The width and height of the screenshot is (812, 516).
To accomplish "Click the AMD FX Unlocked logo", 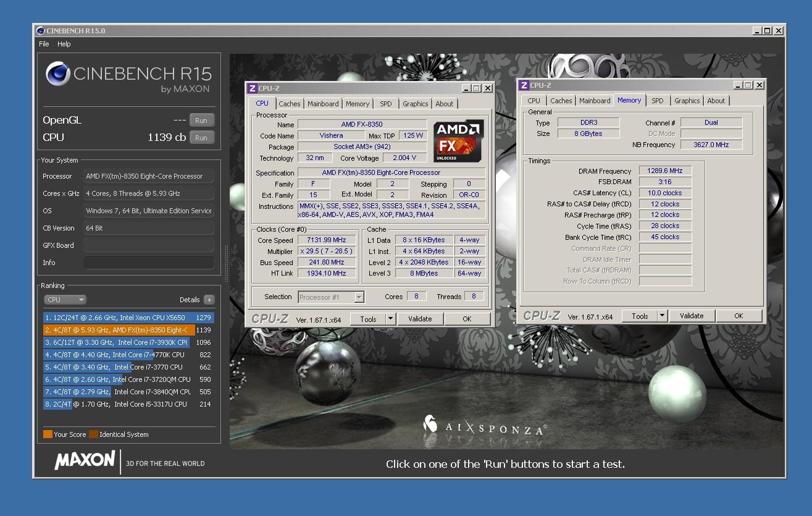I will 459,142.
